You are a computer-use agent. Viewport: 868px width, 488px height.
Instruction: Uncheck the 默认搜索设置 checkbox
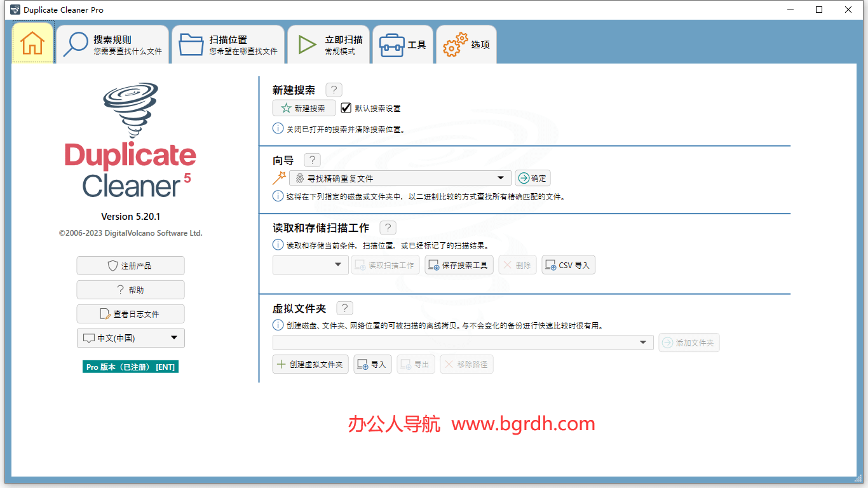point(346,107)
